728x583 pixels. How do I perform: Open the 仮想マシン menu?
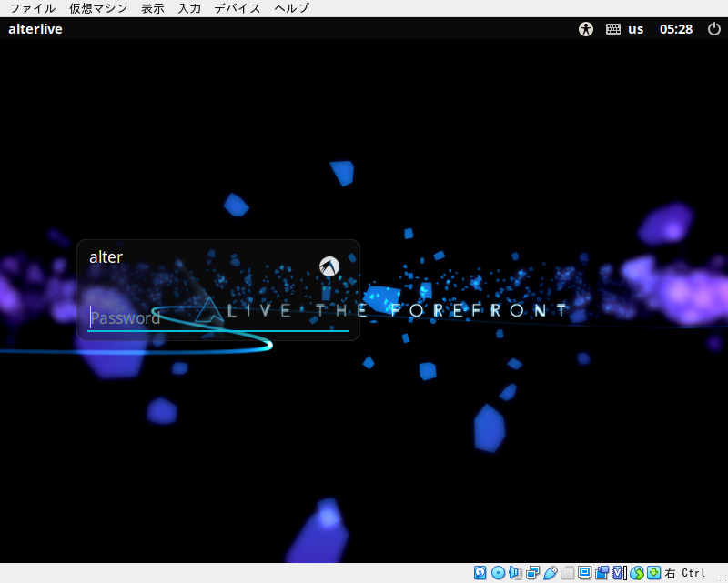click(95, 8)
